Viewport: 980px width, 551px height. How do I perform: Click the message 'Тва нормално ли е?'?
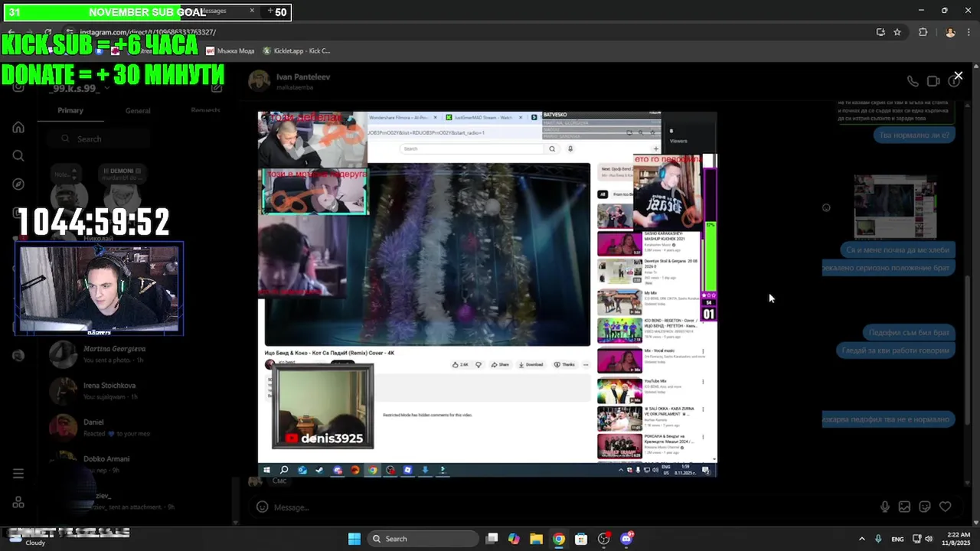[914, 135]
